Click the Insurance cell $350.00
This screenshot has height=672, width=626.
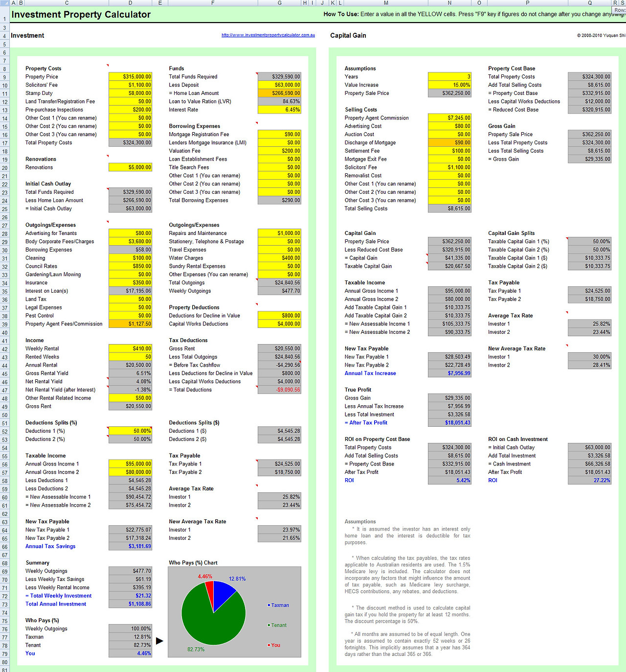(x=130, y=282)
